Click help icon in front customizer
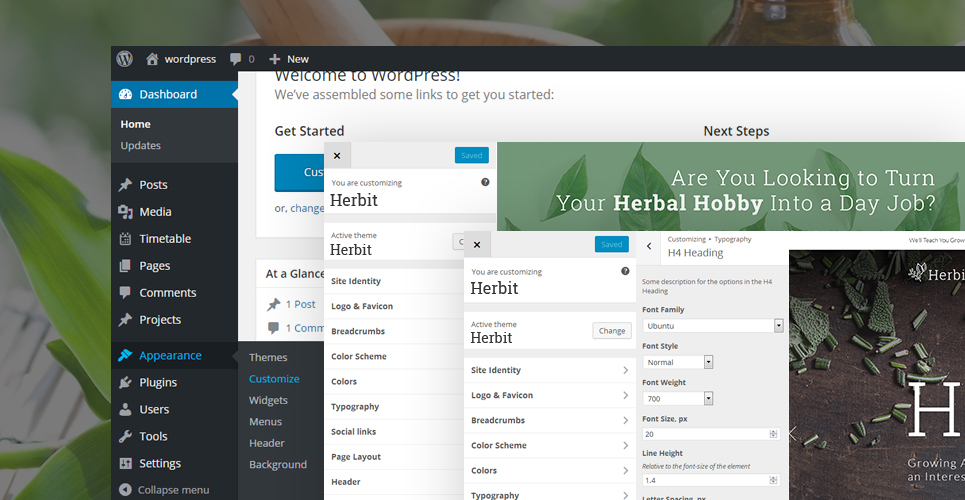The width and height of the screenshot is (965, 500). pyautogui.click(x=625, y=271)
